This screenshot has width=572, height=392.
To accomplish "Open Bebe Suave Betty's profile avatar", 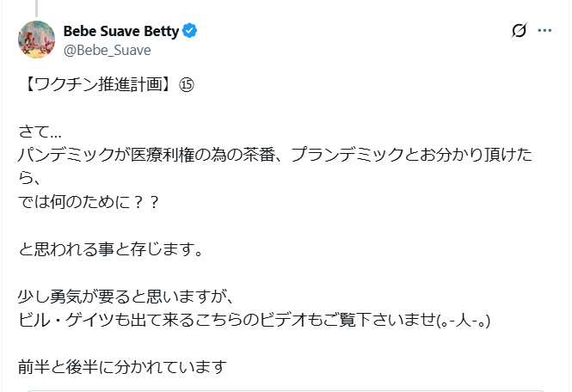I will point(36,40).
